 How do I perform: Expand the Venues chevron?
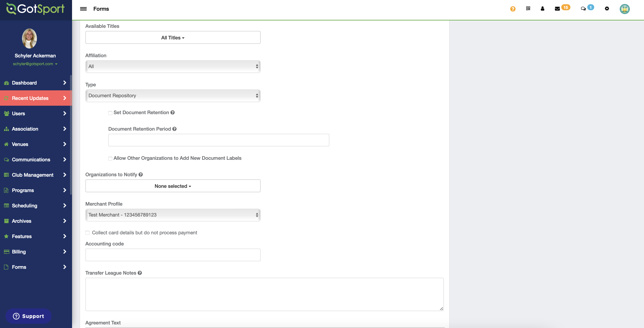click(65, 144)
